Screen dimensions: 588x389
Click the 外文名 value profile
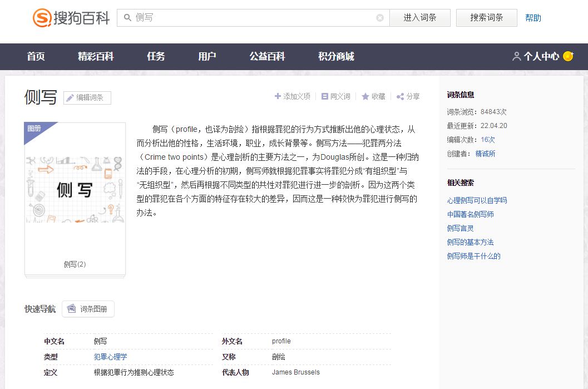[x=281, y=341]
